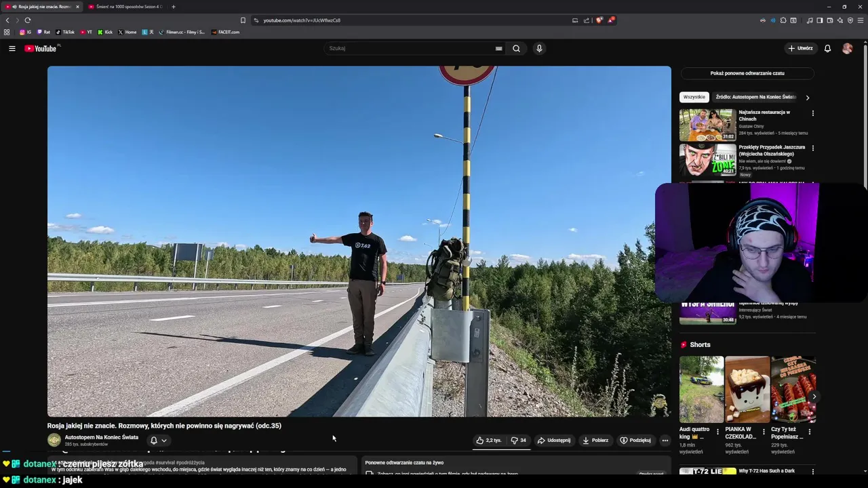The width and height of the screenshot is (868, 488).
Task: Select the Wszystkie filter chip
Action: (694, 97)
